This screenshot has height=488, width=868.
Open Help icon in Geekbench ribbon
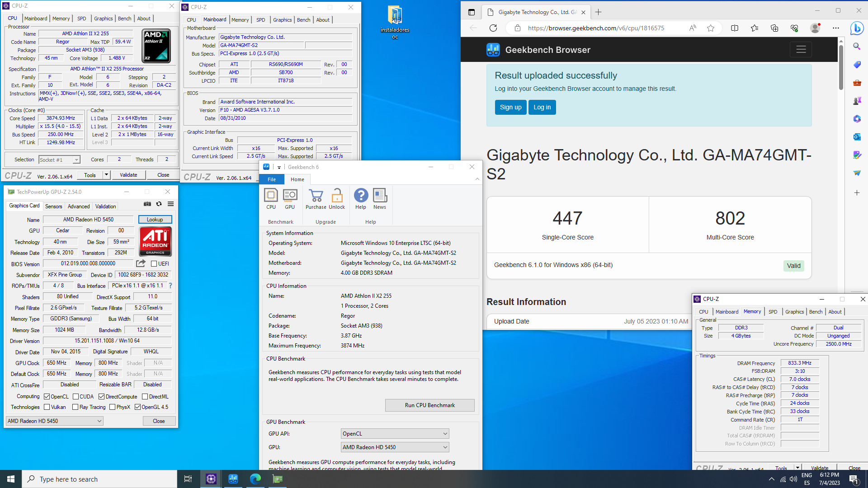pos(361,199)
